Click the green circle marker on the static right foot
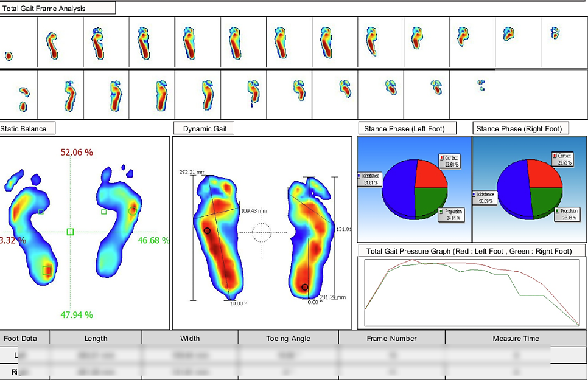This screenshot has width=588, height=380. point(132,211)
